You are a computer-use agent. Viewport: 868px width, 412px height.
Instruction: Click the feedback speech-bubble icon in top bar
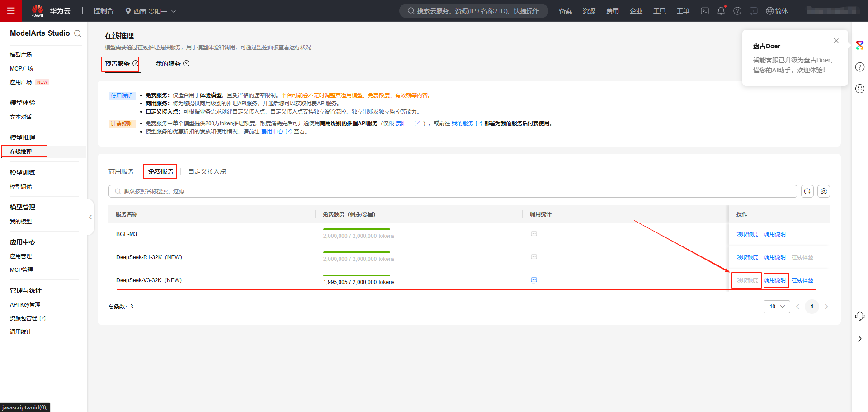pyautogui.click(x=754, y=11)
